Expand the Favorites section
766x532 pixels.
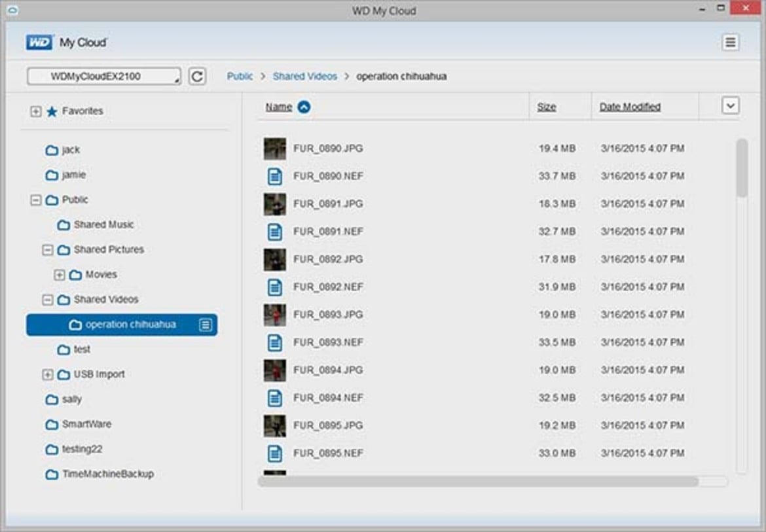pyautogui.click(x=35, y=111)
